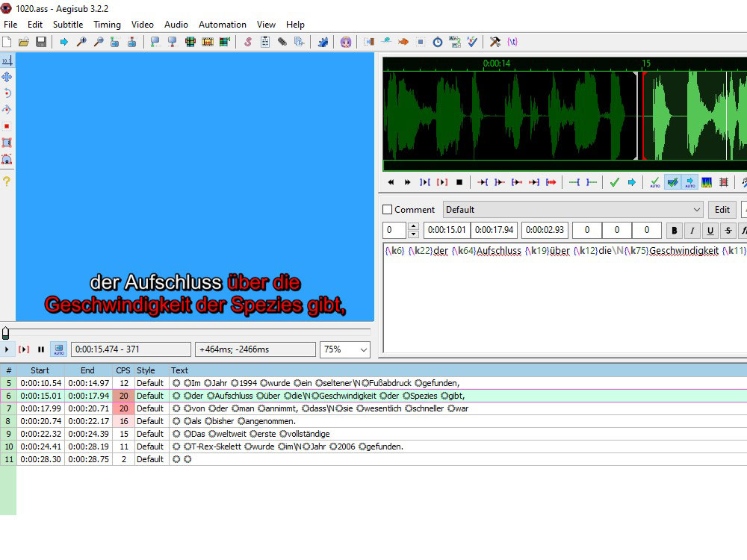
Task: Open Translation Assistant icon
Action: tap(454, 42)
